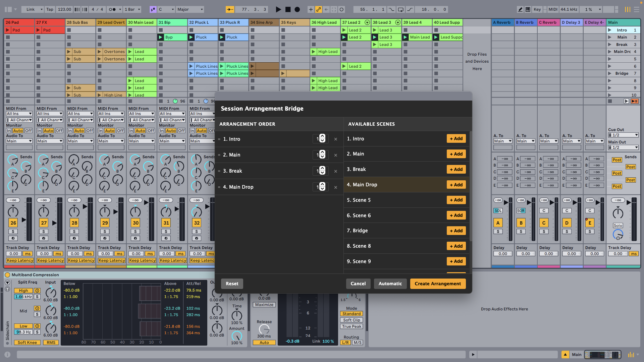Click the phrase nudge down bars icon
The width and height of the screenshot is (644, 362).
(x=77, y=9)
